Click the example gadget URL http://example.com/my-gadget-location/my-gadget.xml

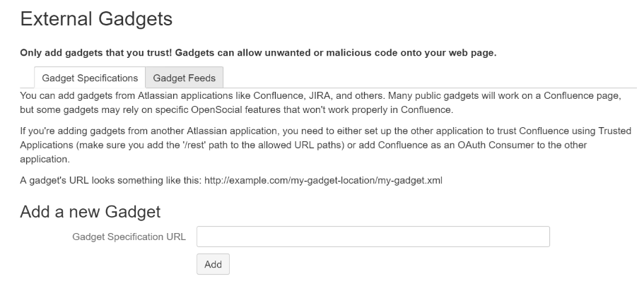point(323,181)
